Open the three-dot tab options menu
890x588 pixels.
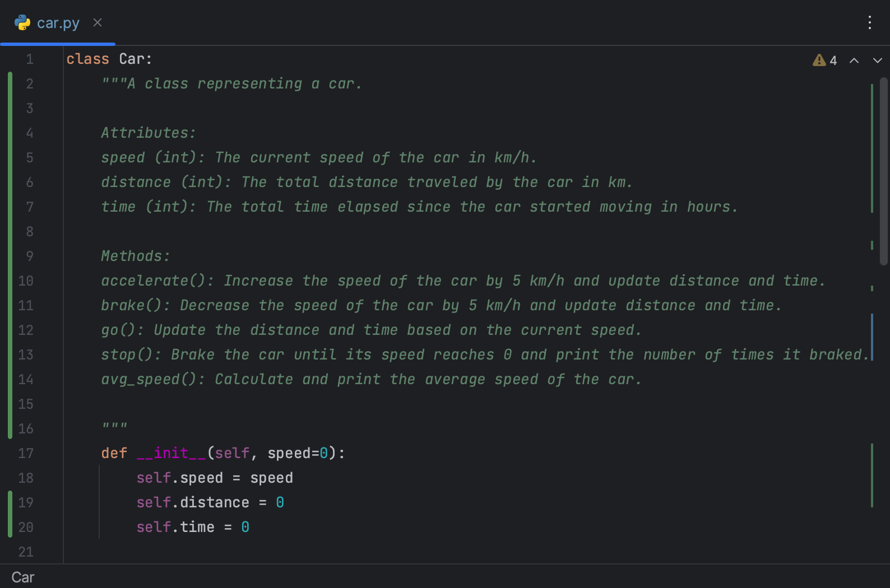(869, 22)
